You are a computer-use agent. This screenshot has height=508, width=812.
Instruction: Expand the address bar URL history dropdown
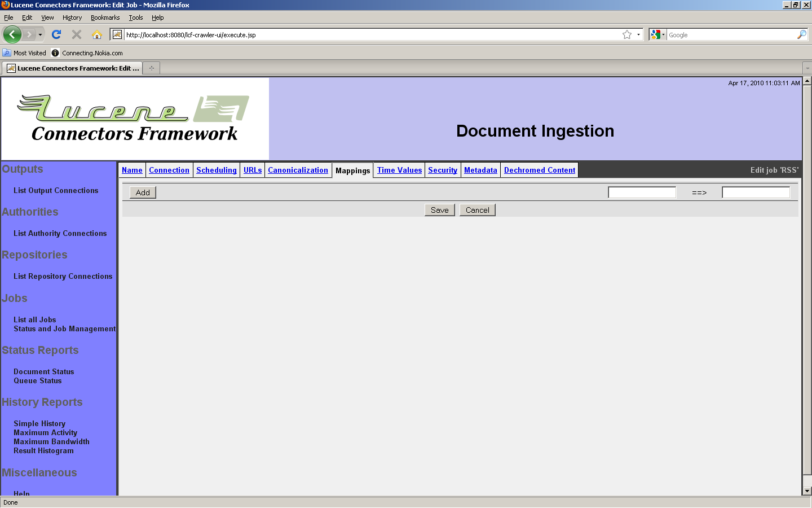click(638, 35)
